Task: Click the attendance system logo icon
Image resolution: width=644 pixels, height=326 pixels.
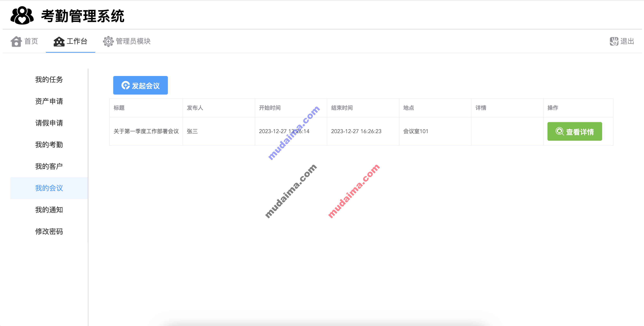Action: pyautogui.click(x=22, y=16)
